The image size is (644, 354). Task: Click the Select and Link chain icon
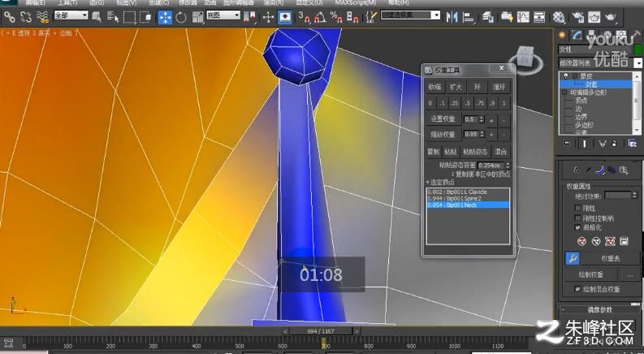coord(10,17)
